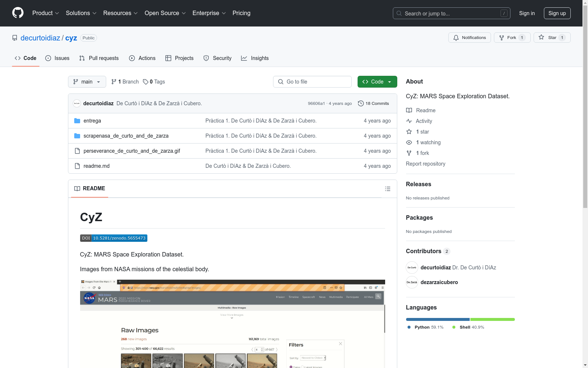View the 18 Commits history
This screenshot has width=588, height=368.
click(x=373, y=103)
